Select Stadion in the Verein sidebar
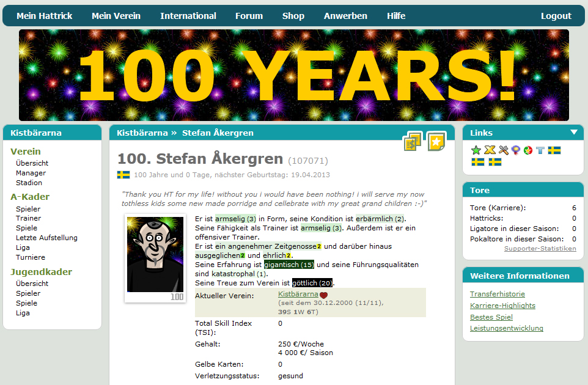The height and width of the screenshot is (385, 588). [x=29, y=183]
